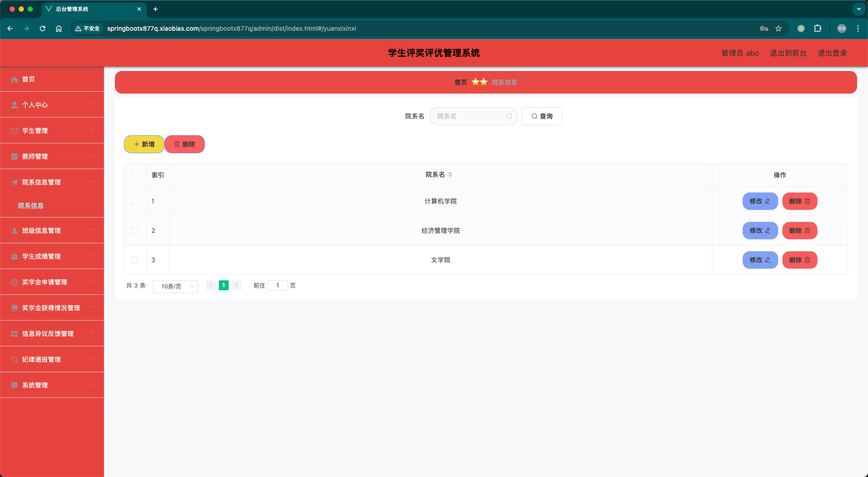Expand the 个人中心 menu
Image resolution: width=868 pixels, height=477 pixels.
tap(52, 105)
